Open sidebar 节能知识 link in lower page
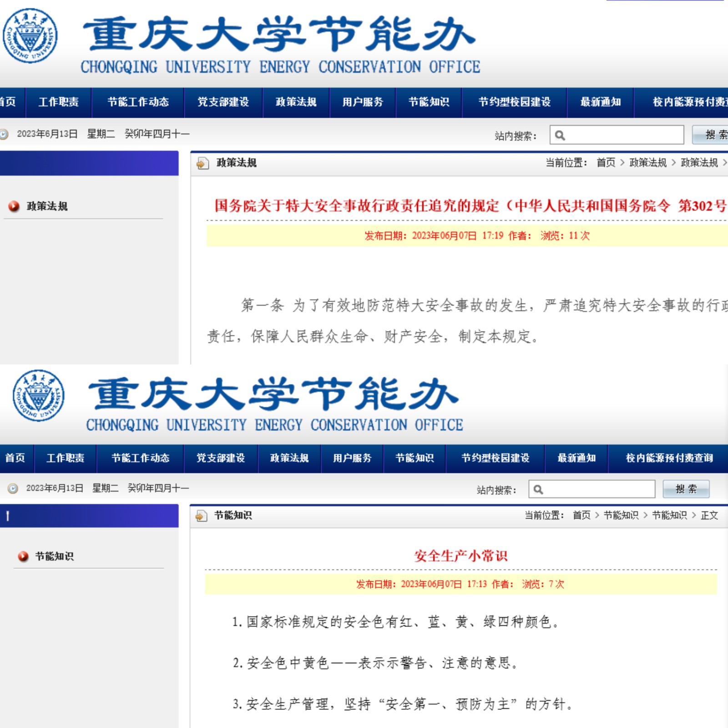Screen dimensions: 728x728 pyautogui.click(x=55, y=556)
